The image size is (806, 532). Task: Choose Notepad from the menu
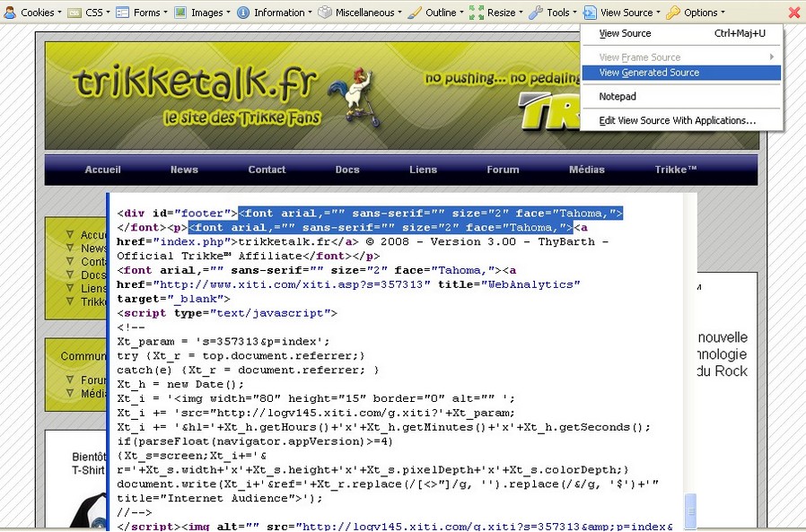tap(681, 97)
